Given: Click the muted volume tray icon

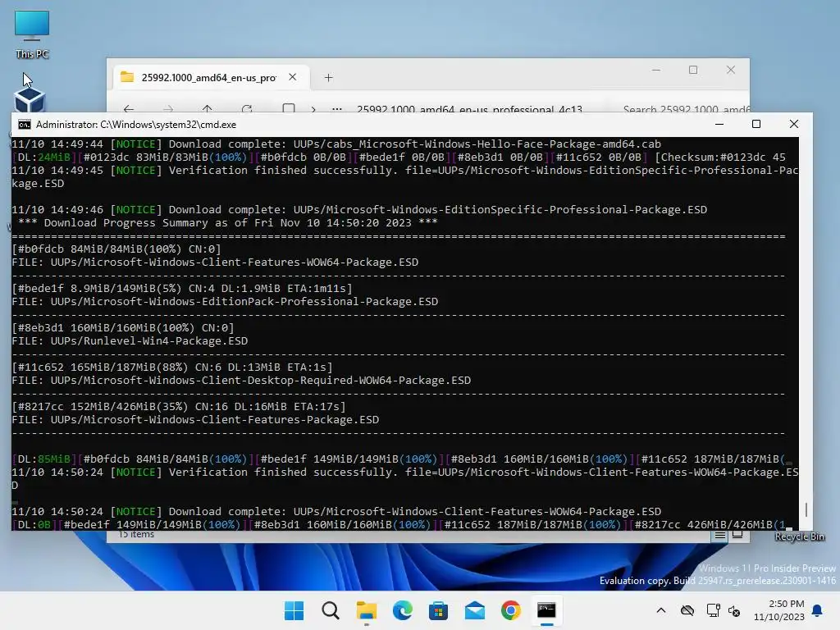Looking at the screenshot, I should 734,610.
